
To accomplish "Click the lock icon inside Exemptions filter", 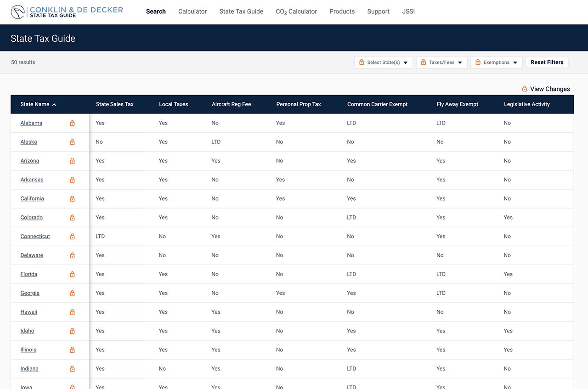I will coord(479,62).
